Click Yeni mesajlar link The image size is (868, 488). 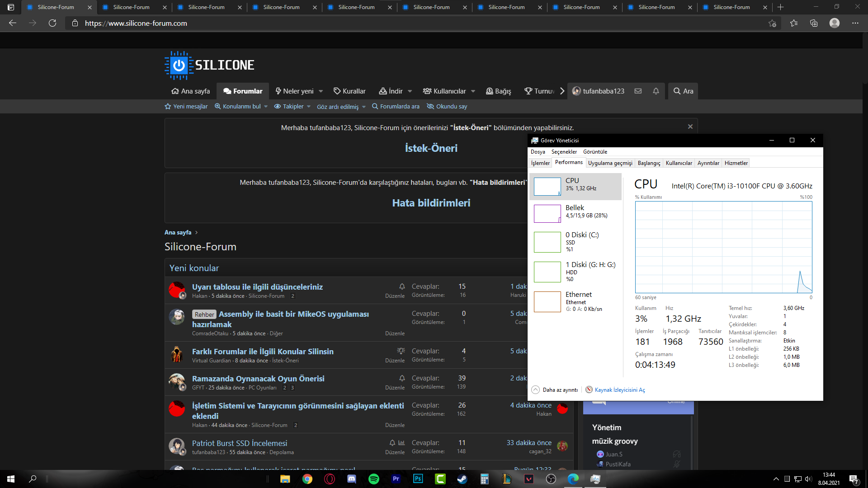(x=186, y=106)
